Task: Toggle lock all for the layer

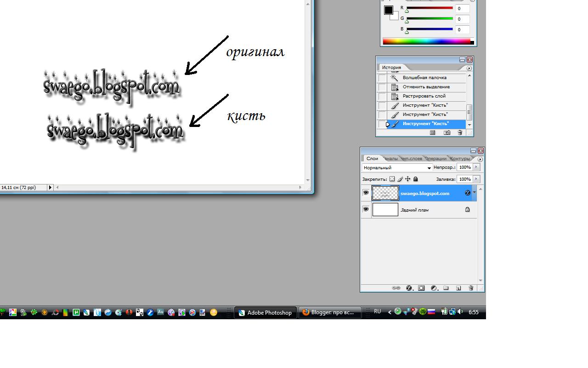Action: pyautogui.click(x=415, y=179)
